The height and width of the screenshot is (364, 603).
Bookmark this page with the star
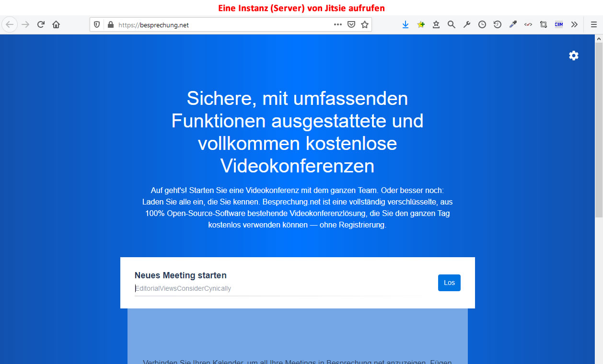[365, 24]
